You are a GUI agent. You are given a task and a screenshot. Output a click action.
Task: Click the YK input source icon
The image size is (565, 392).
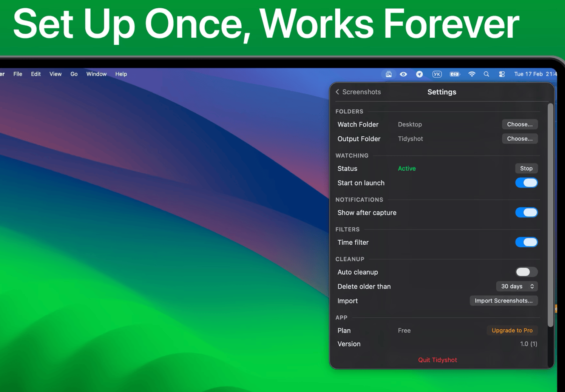[437, 74]
